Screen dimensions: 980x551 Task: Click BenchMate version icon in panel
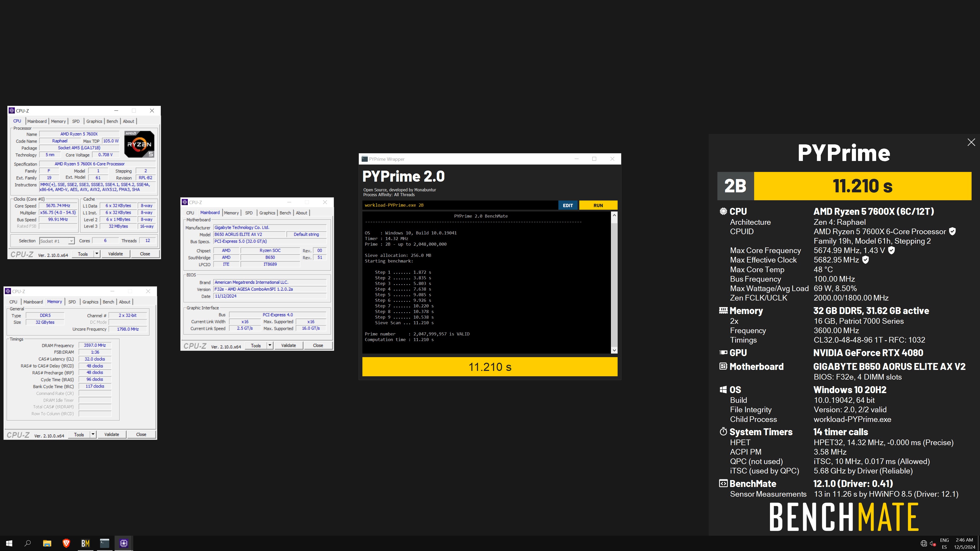pyautogui.click(x=723, y=484)
